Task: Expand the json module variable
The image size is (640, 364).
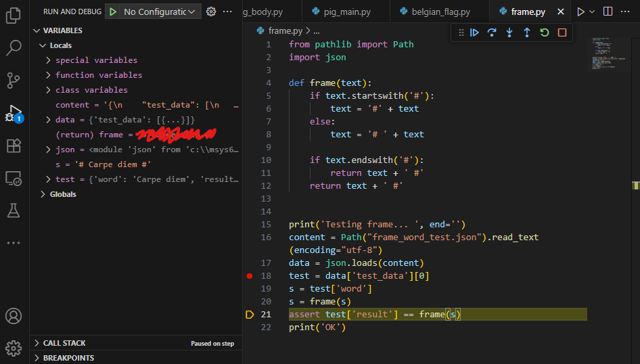Action: (49, 150)
